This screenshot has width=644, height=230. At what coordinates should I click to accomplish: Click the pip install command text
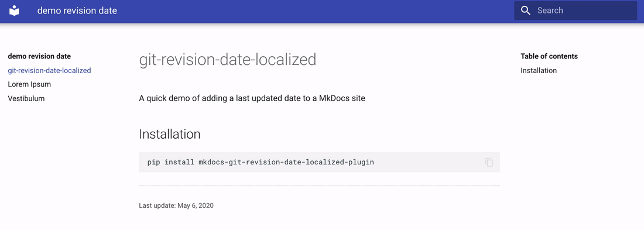[x=261, y=162]
